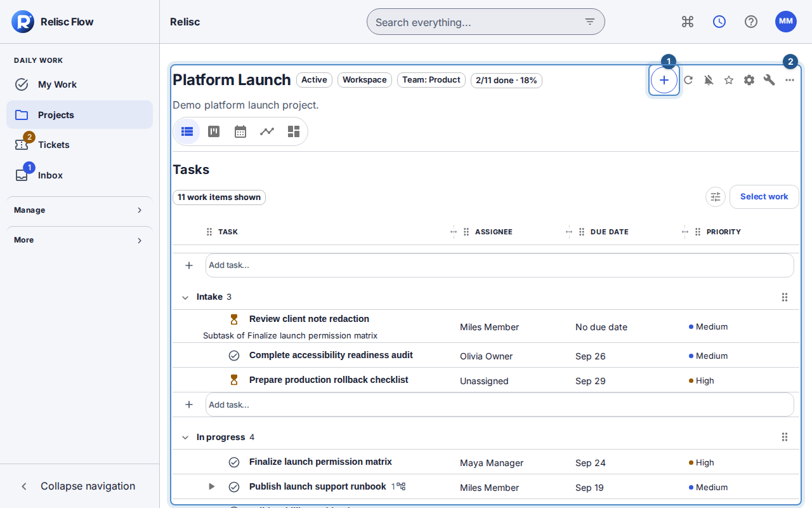Viewport: 812px width, 508px height.
Task: Open project settings gear
Action: (x=749, y=80)
